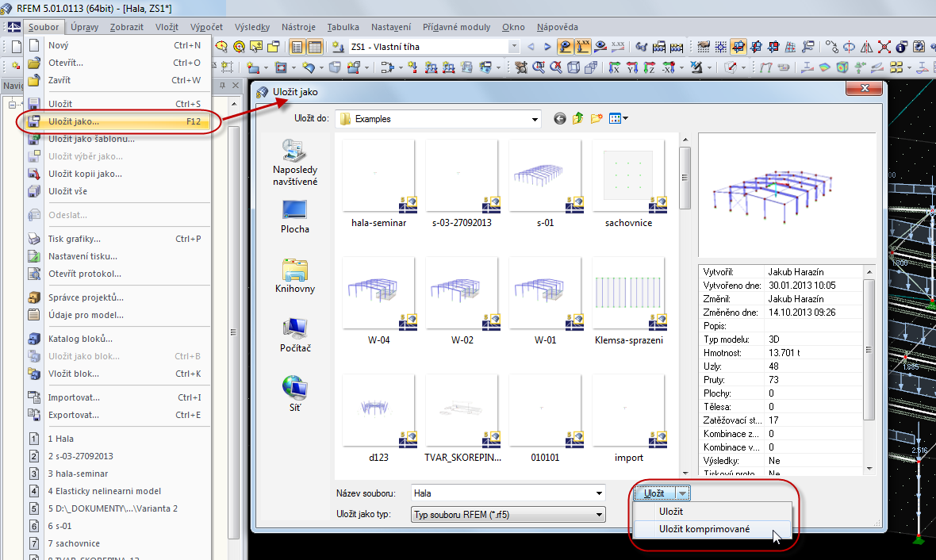936x560 pixels.
Task: Click the view in Z direction icon
Action: 650,67
